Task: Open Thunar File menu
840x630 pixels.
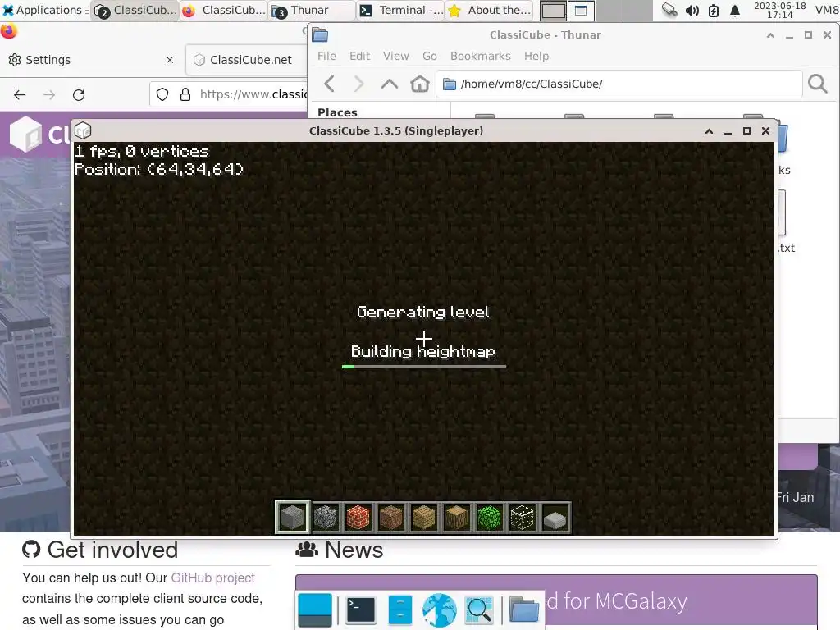Action: point(326,57)
